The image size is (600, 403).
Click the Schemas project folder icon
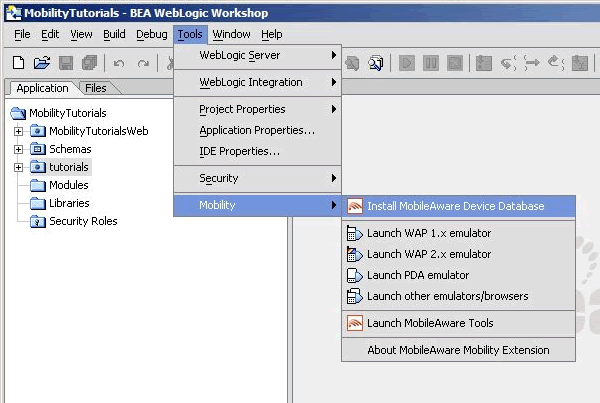coord(38,149)
